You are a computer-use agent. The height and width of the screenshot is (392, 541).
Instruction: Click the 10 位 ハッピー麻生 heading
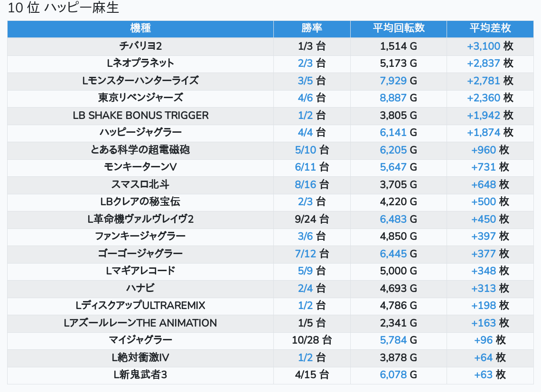click(64, 8)
